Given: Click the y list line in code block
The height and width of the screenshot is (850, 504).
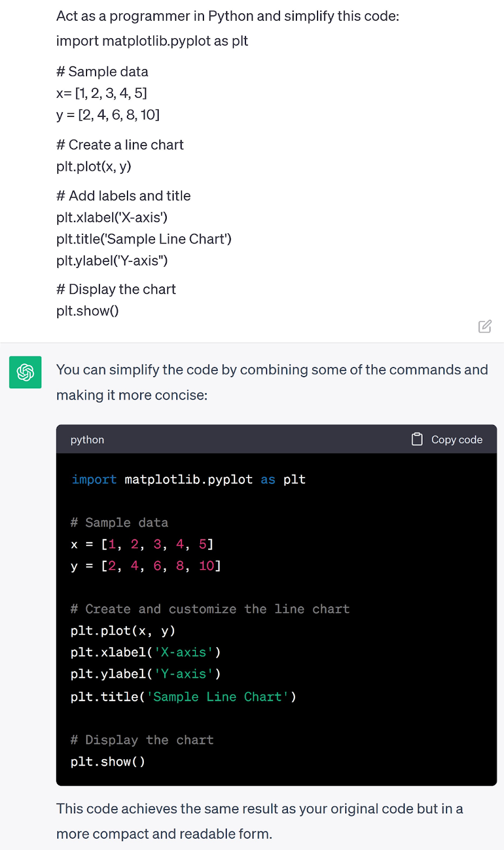Looking at the screenshot, I should coord(146,566).
